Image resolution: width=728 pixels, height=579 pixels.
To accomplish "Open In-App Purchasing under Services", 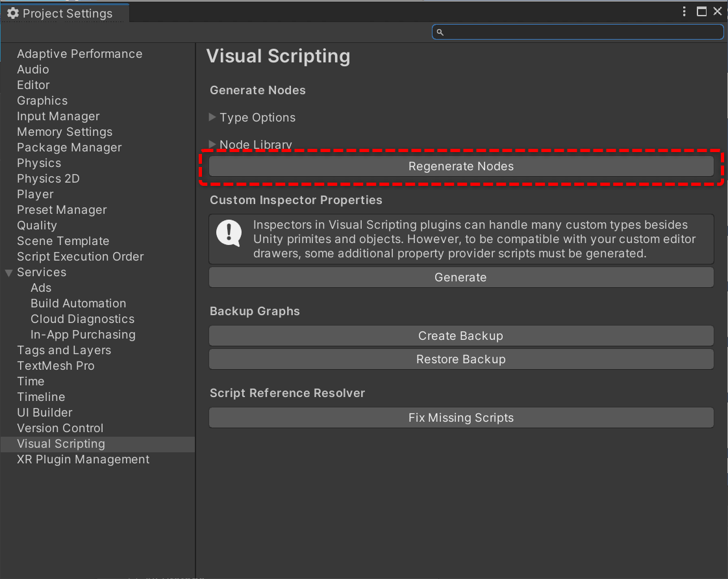I will 83,335.
